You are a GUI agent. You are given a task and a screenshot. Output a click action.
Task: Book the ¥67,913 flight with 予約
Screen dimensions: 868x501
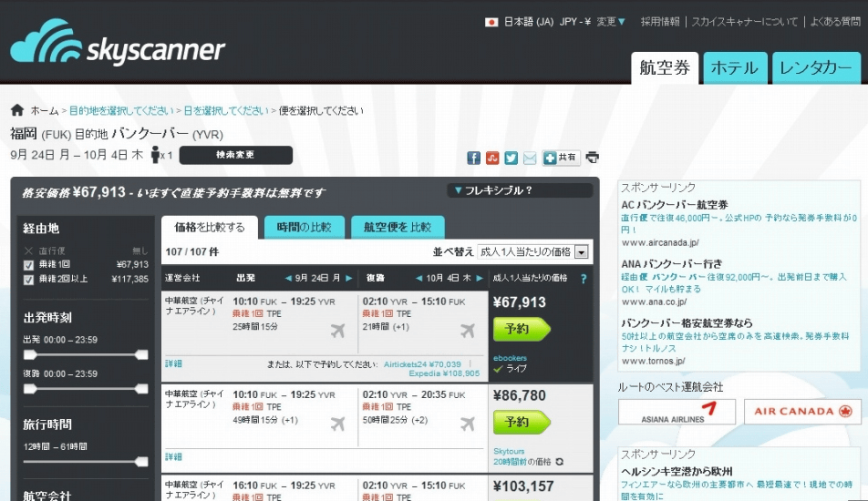coord(521,330)
